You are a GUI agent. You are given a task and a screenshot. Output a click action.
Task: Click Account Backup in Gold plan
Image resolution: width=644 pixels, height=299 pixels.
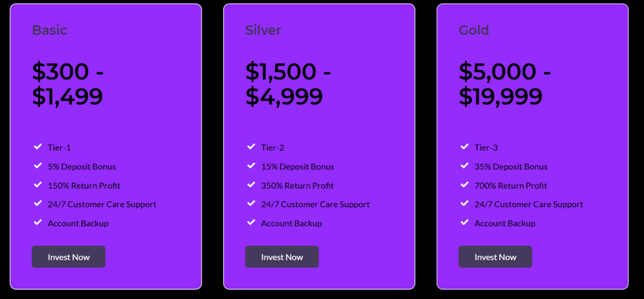[x=504, y=224]
